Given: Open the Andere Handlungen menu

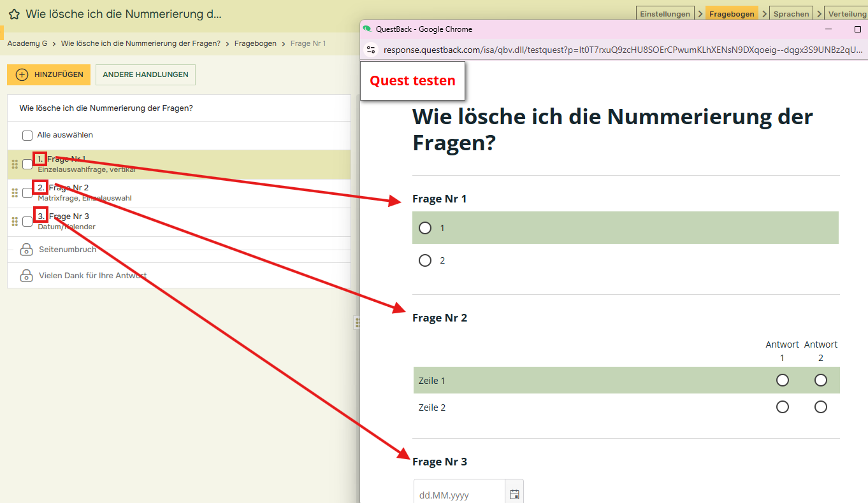Looking at the screenshot, I should (x=145, y=74).
